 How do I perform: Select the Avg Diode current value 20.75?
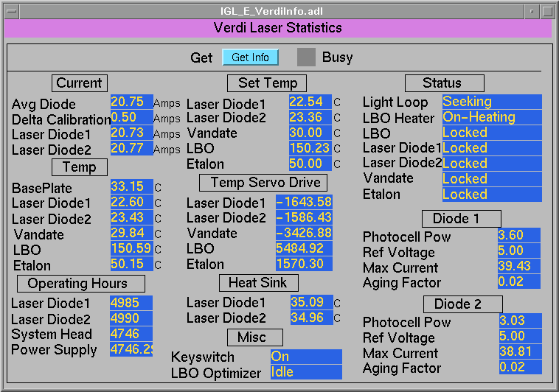coord(131,102)
